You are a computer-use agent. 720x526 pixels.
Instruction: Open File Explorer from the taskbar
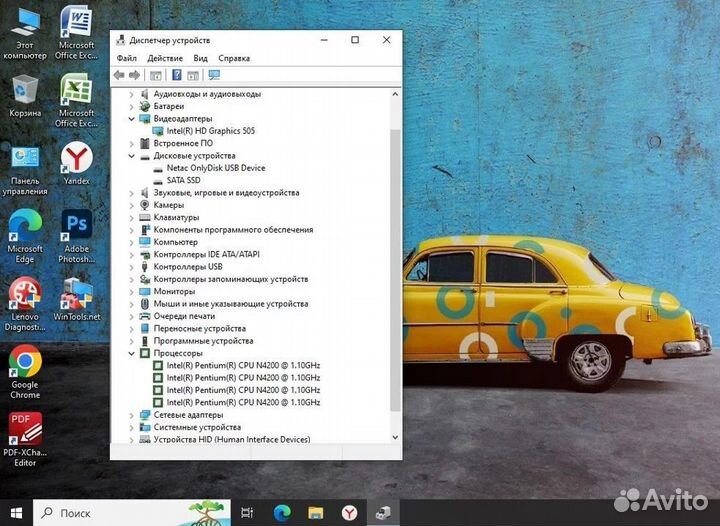click(x=315, y=513)
